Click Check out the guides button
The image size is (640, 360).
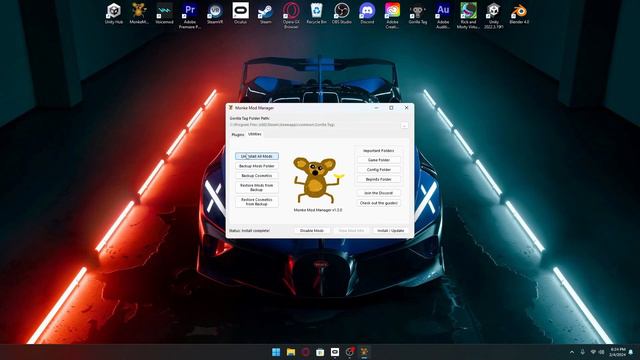click(x=378, y=203)
